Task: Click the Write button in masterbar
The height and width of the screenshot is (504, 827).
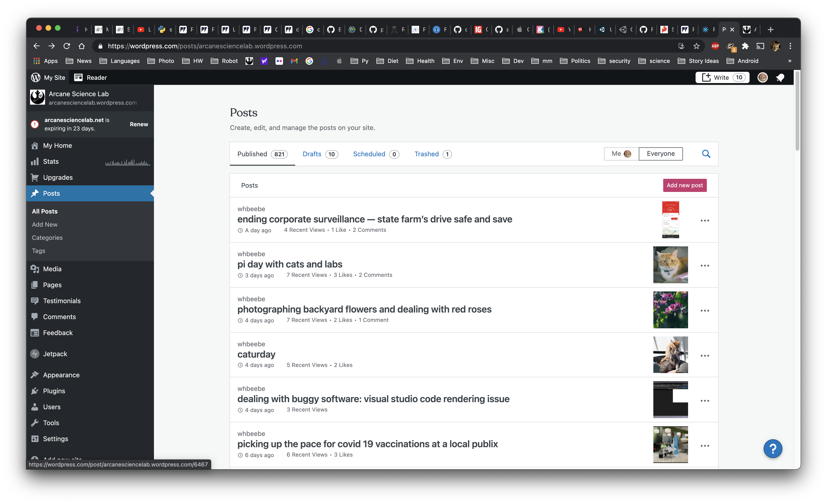Action: [x=722, y=77]
